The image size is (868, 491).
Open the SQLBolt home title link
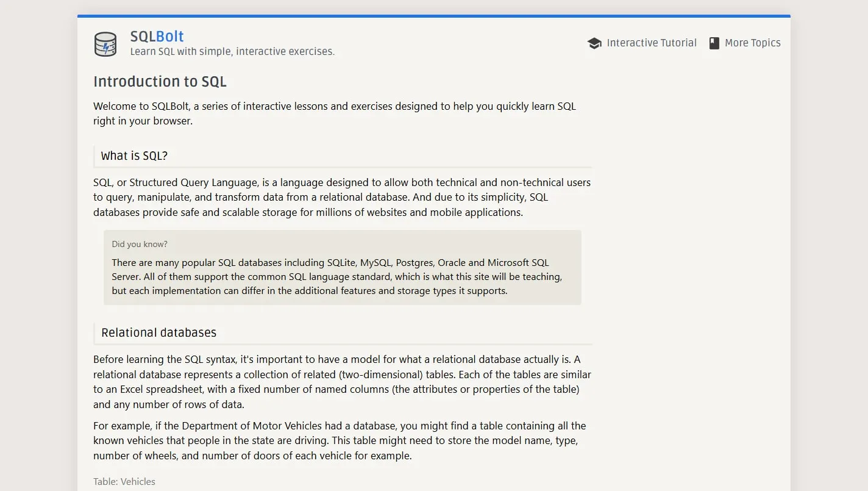tap(157, 37)
